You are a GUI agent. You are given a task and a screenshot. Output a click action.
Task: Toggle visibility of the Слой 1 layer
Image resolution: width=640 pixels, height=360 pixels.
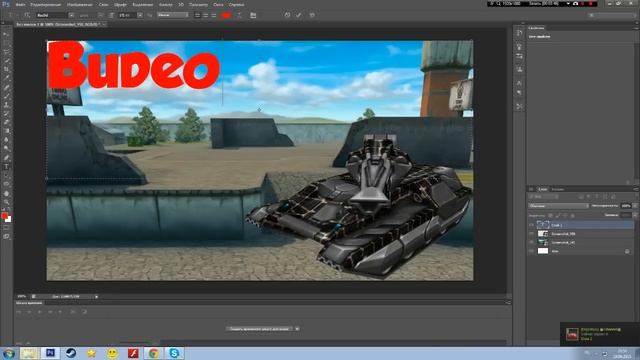click(x=531, y=225)
